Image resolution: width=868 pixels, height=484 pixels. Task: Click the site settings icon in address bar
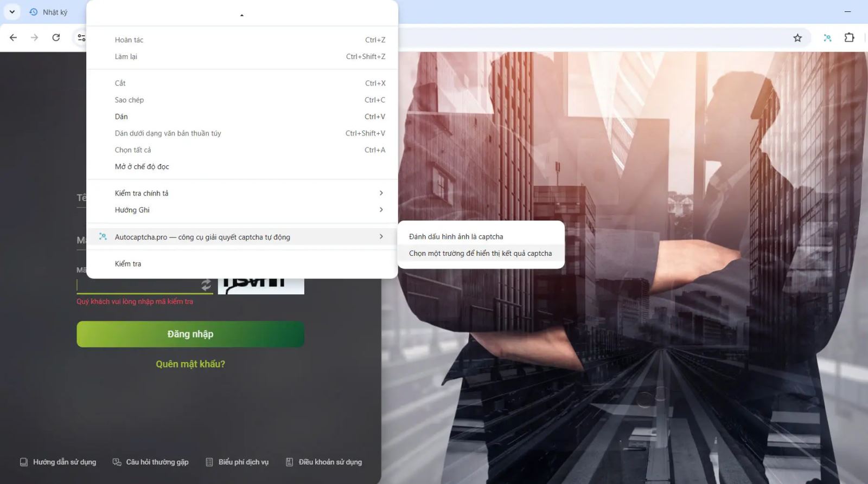coord(81,37)
